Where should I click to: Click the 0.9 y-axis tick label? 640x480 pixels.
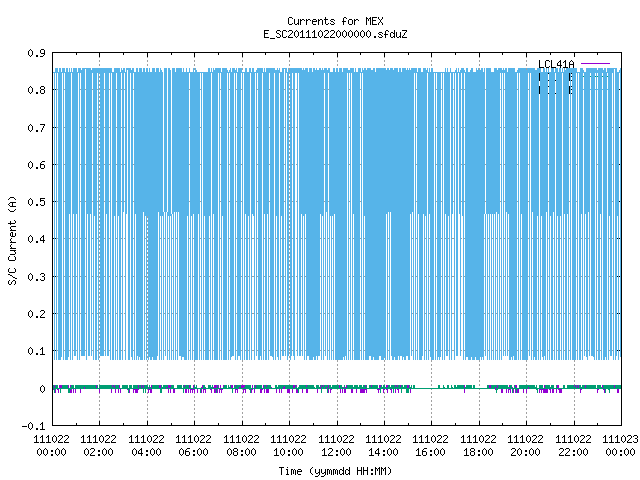coord(36,53)
